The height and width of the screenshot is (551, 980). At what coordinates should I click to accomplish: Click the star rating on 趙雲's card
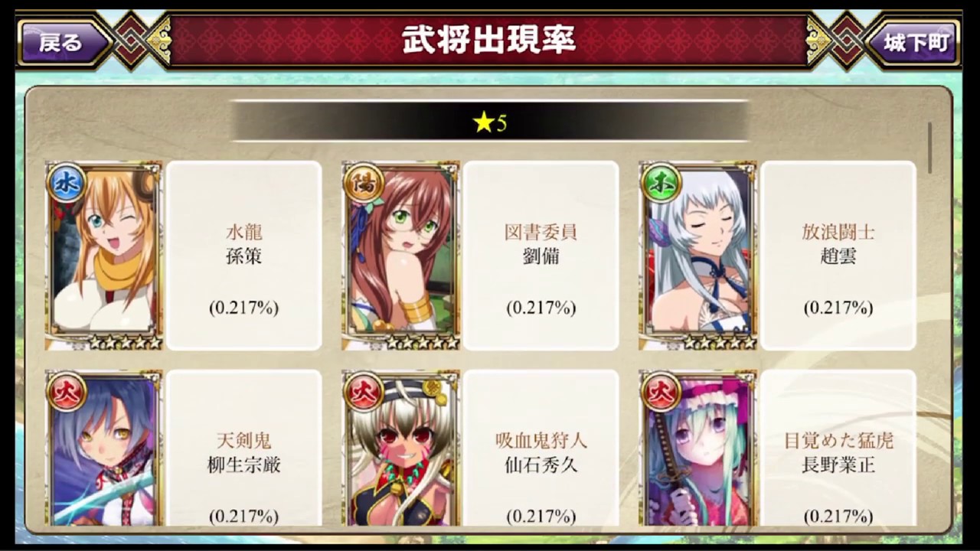pyautogui.click(x=718, y=342)
